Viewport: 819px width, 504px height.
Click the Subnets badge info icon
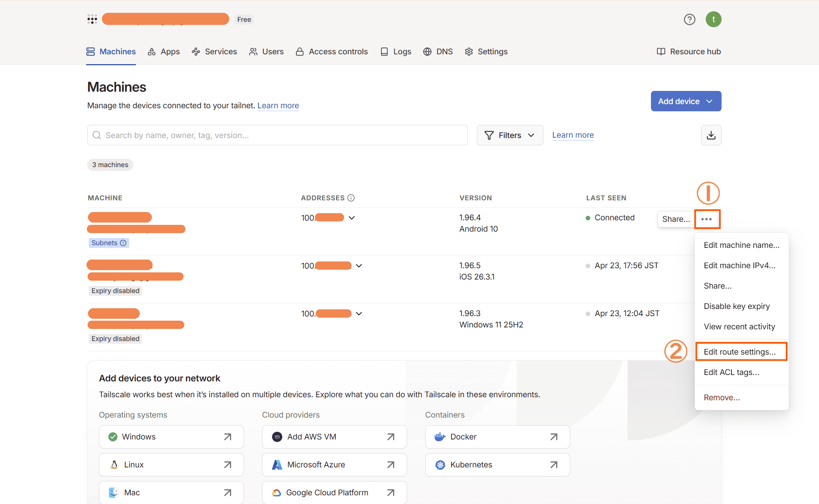123,243
